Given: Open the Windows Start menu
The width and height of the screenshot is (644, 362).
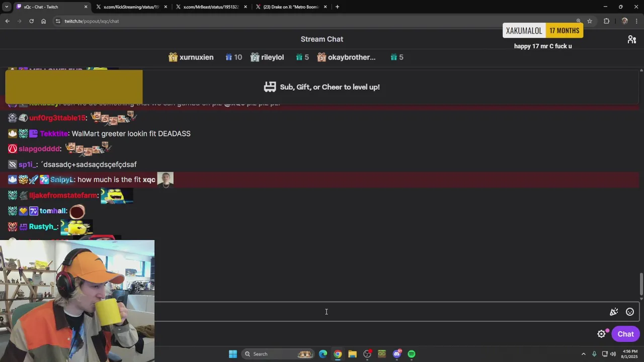Looking at the screenshot, I should (x=233, y=354).
